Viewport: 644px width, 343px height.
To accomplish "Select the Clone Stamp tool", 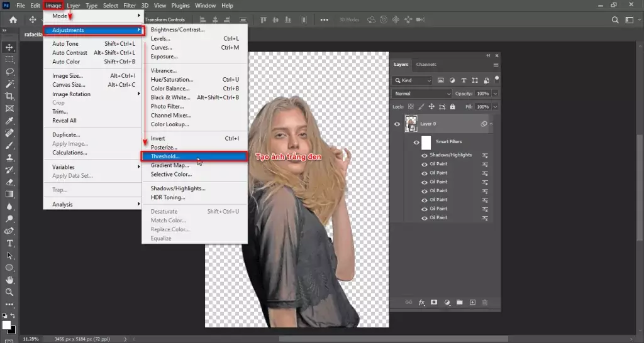I will [x=9, y=158].
